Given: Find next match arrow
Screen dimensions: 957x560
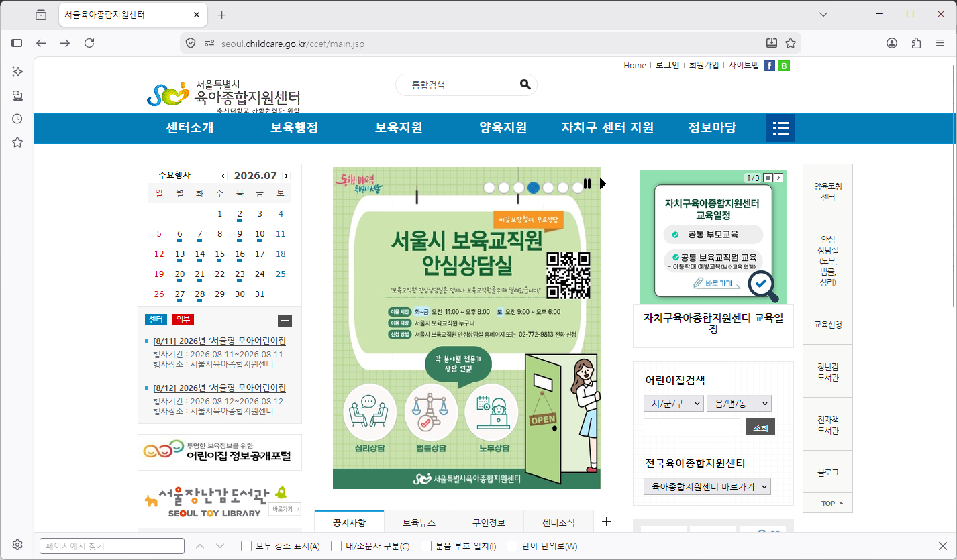Looking at the screenshot, I should pos(220,546).
